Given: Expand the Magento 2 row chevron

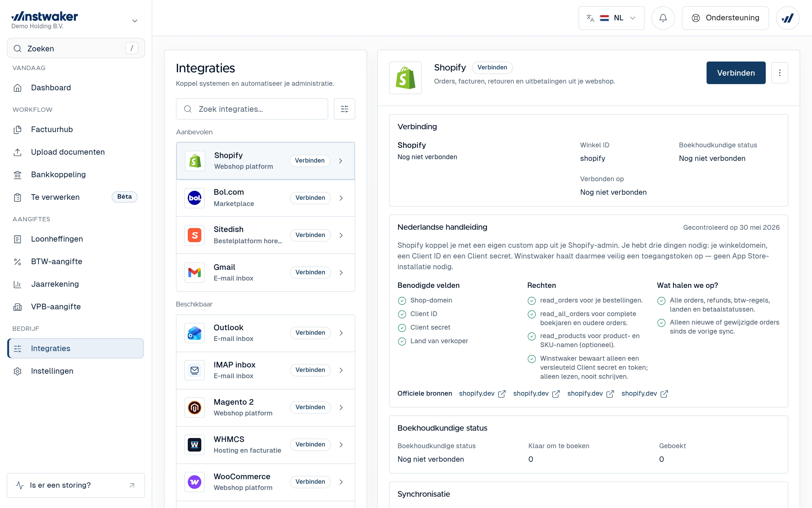Looking at the screenshot, I should (341, 408).
